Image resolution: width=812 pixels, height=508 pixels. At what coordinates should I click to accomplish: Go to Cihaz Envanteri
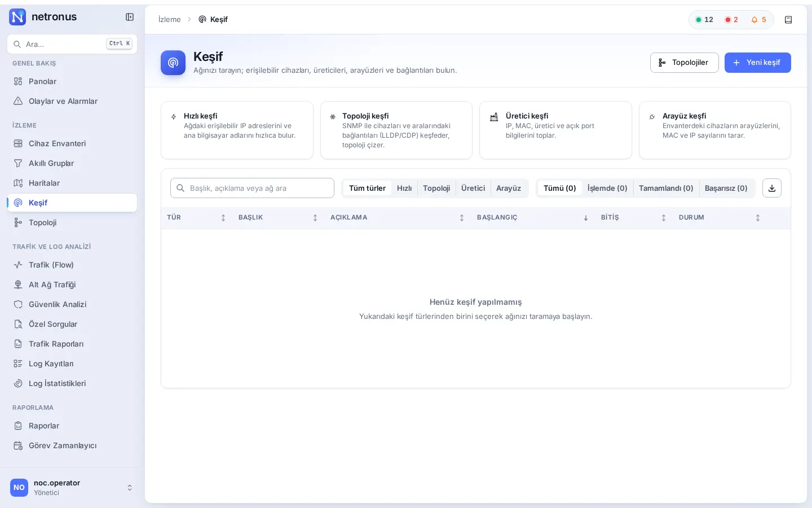[x=72, y=143]
